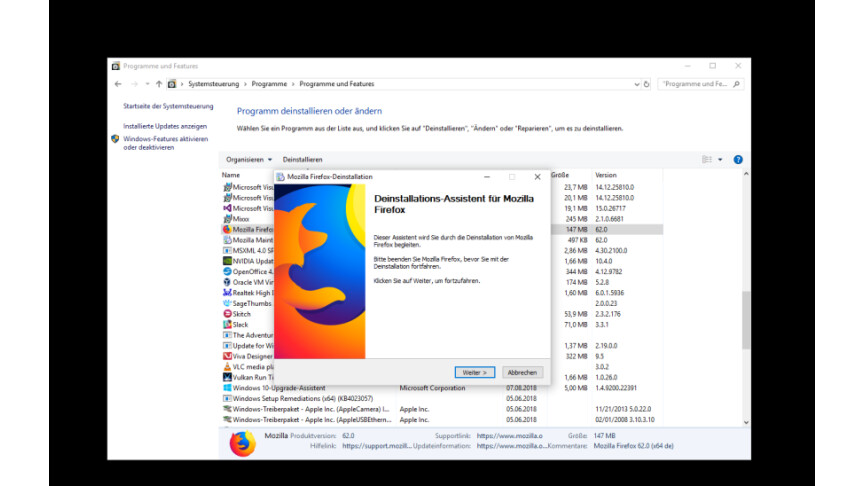Select the Mozilla Firefox list icon
The width and height of the screenshot is (864, 486).
227,229
